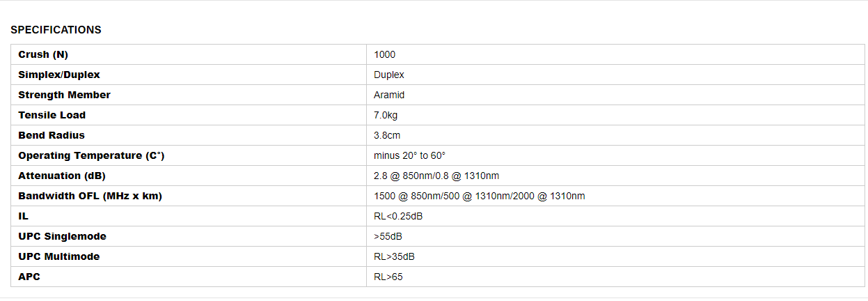Select the Crush (N) label cell
This screenshot has width=868, height=301.
189,54
